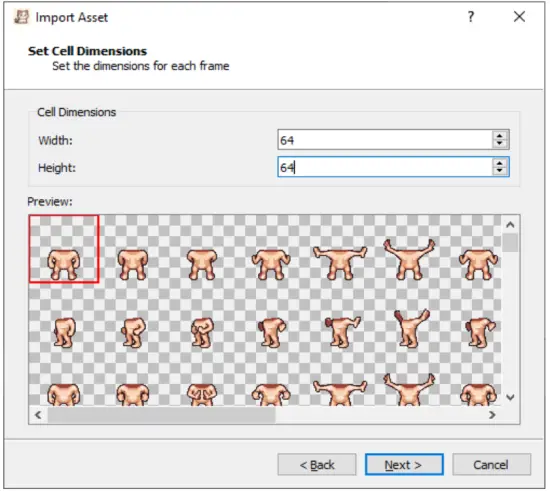Select the red-outlined first sprite frame
The height and width of the screenshot is (491, 550).
click(x=64, y=249)
